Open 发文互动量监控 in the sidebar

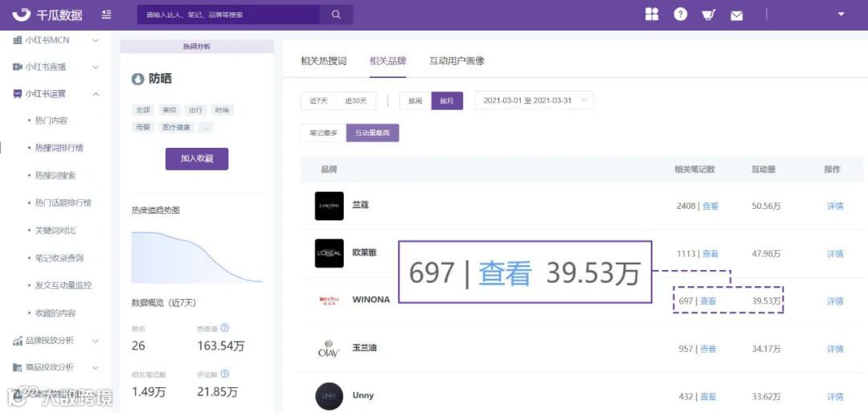click(63, 285)
